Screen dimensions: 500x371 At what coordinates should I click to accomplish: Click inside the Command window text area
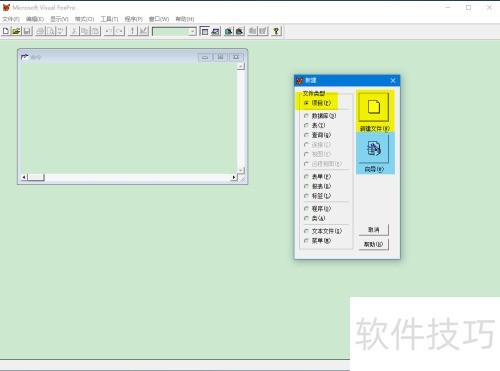coord(128,118)
